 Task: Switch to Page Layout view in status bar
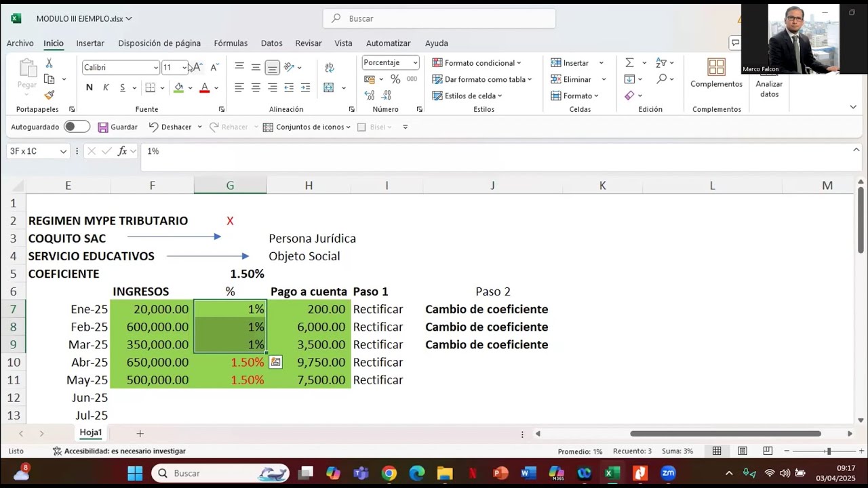743,451
